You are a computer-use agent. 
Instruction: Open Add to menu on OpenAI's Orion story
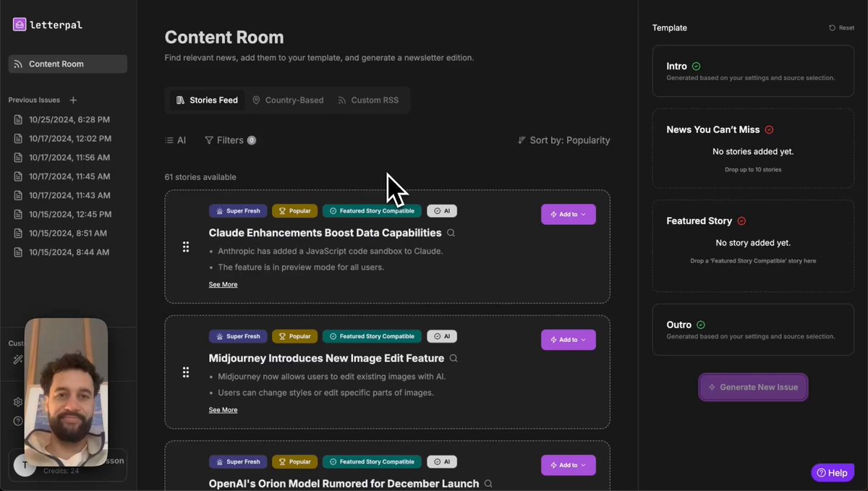pos(569,465)
